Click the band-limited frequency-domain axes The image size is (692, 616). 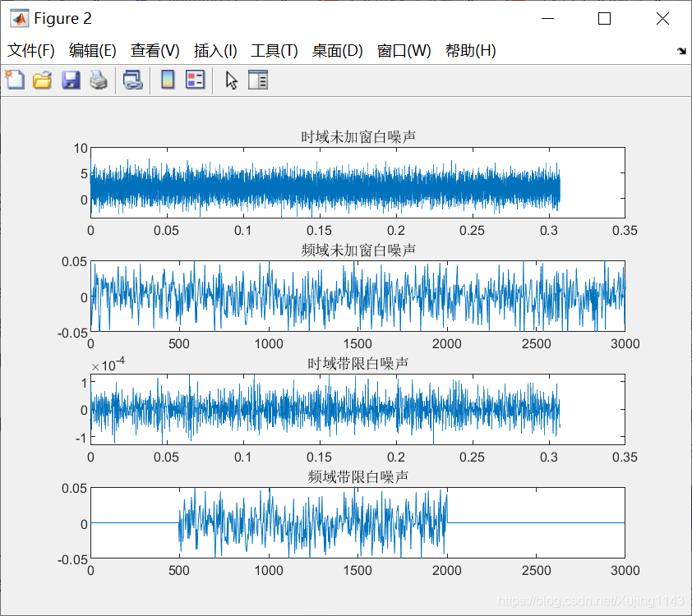tap(358, 522)
